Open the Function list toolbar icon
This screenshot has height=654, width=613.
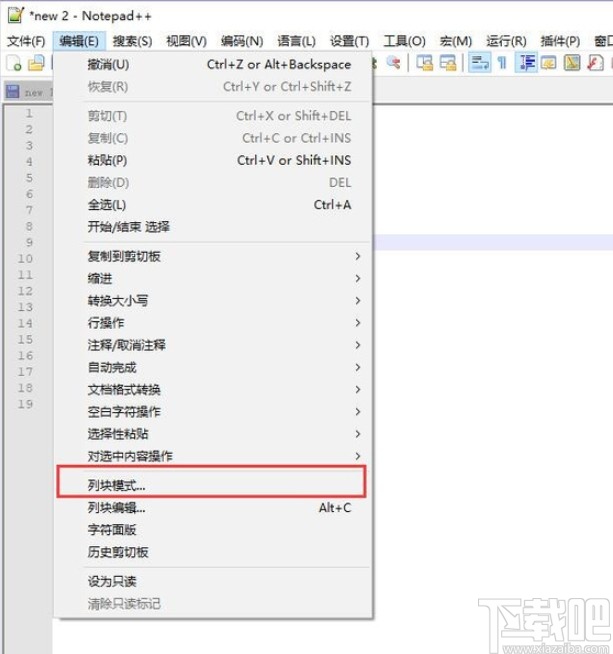coord(595,63)
